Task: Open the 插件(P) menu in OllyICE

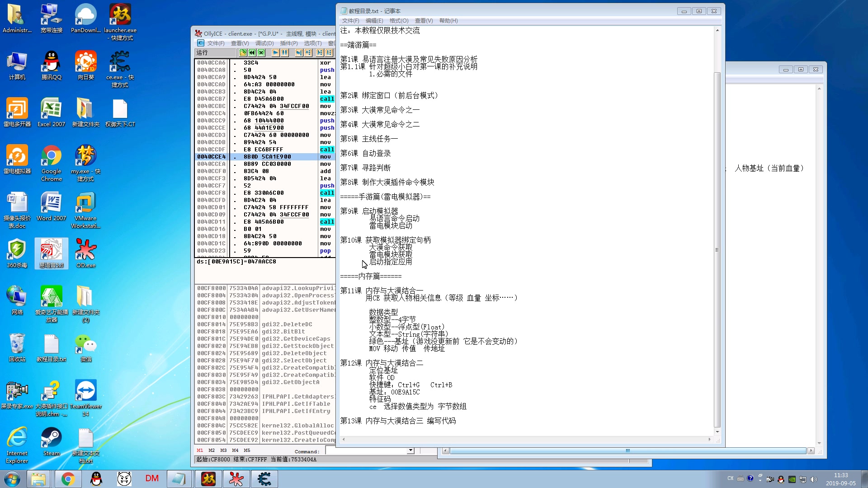Action: click(x=289, y=43)
